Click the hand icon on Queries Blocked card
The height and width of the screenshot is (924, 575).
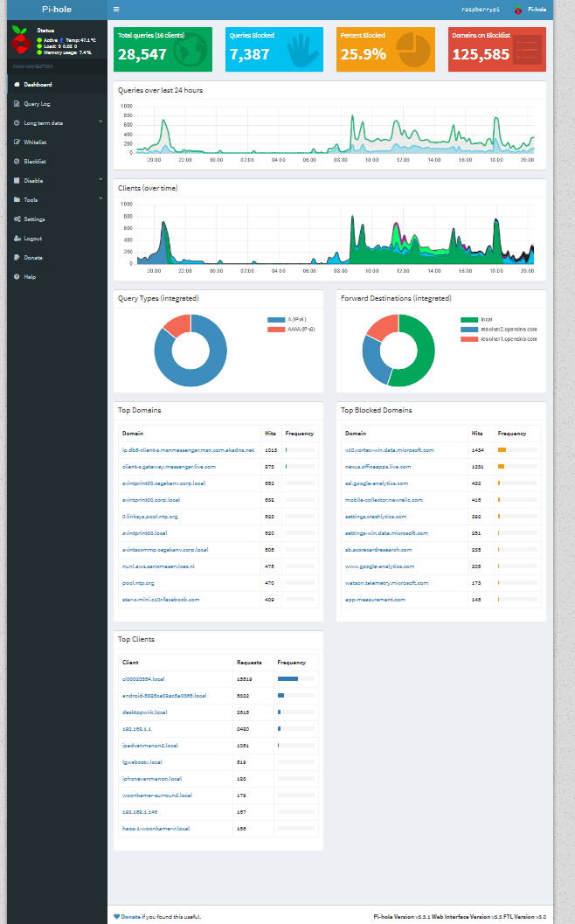click(x=302, y=50)
